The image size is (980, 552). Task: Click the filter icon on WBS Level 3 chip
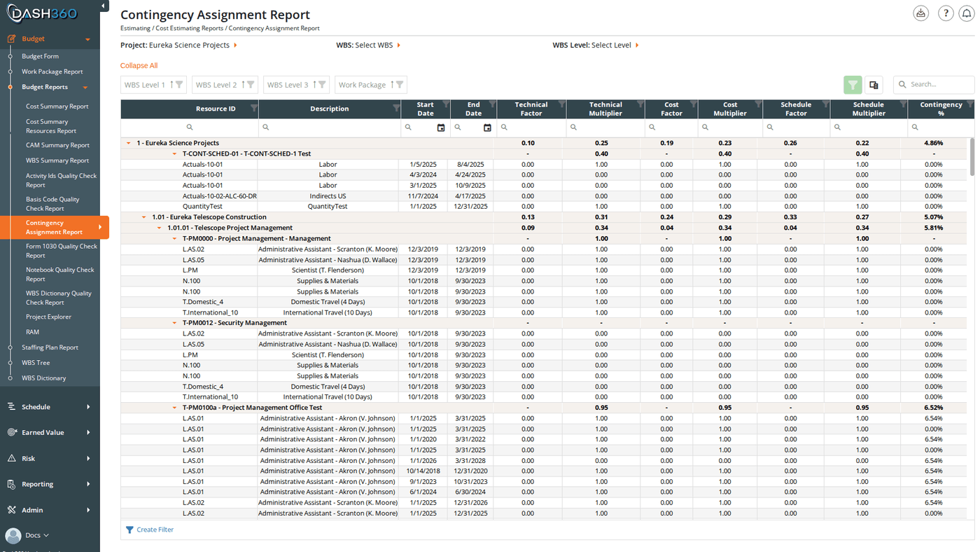pos(322,85)
